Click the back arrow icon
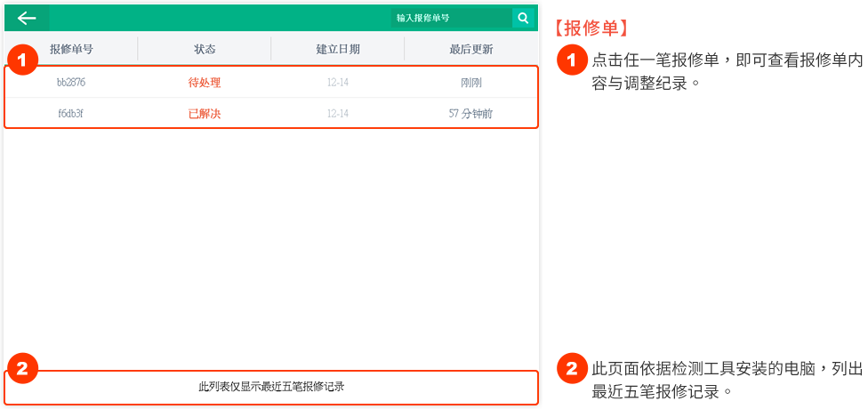This screenshot has height=409, width=868. tap(27, 18)
